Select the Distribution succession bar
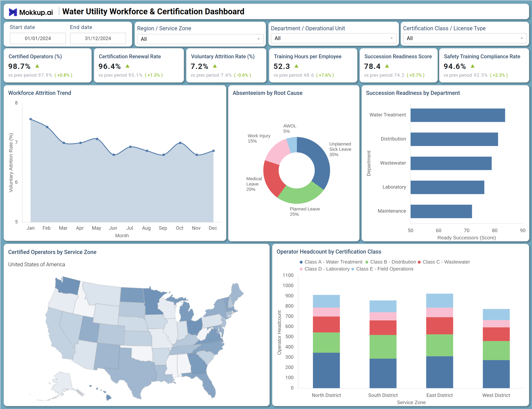 click(x=454, y=139)
